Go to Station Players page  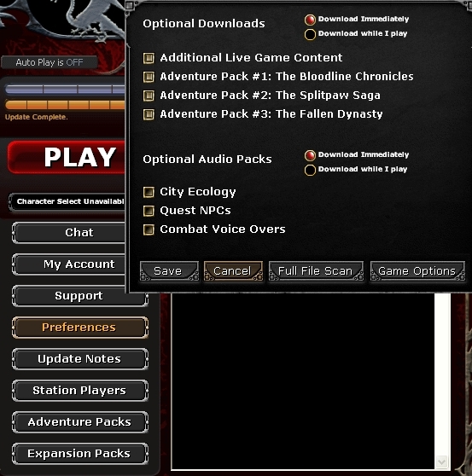tap(80, 391)
